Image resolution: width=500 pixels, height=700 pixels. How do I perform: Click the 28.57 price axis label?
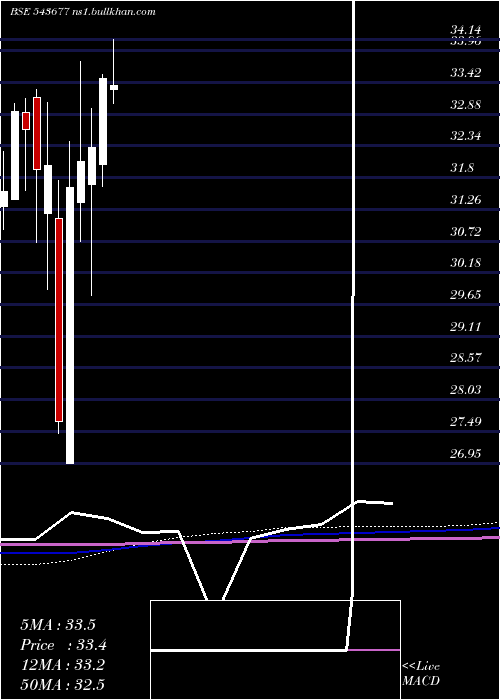click(466, 358)
